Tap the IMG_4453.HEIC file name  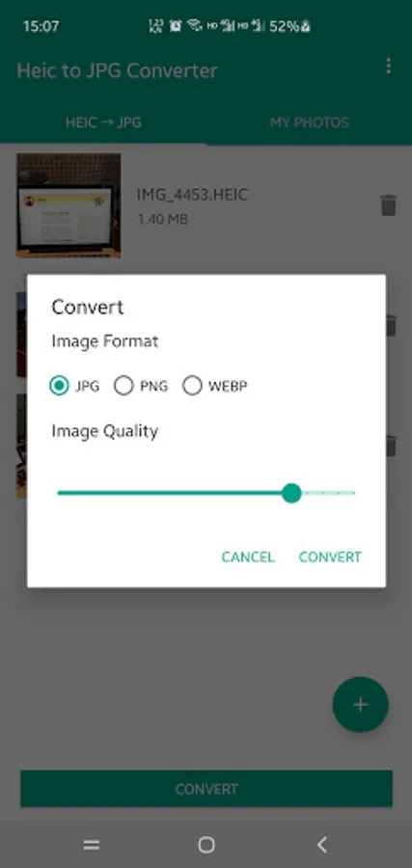(192, 195)
